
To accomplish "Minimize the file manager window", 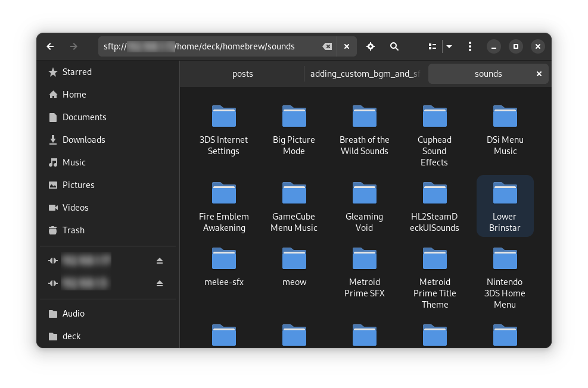I will [493, 46].
